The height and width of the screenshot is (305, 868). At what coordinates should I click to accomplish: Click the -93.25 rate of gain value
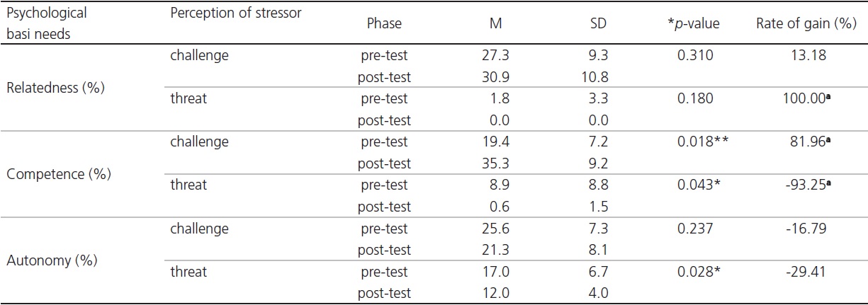tap(808, 185)
